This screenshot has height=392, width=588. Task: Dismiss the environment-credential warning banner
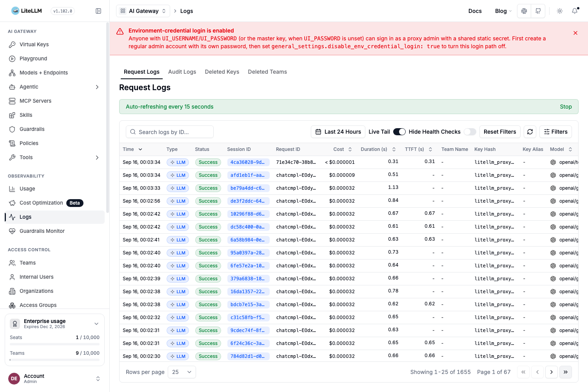575,33
